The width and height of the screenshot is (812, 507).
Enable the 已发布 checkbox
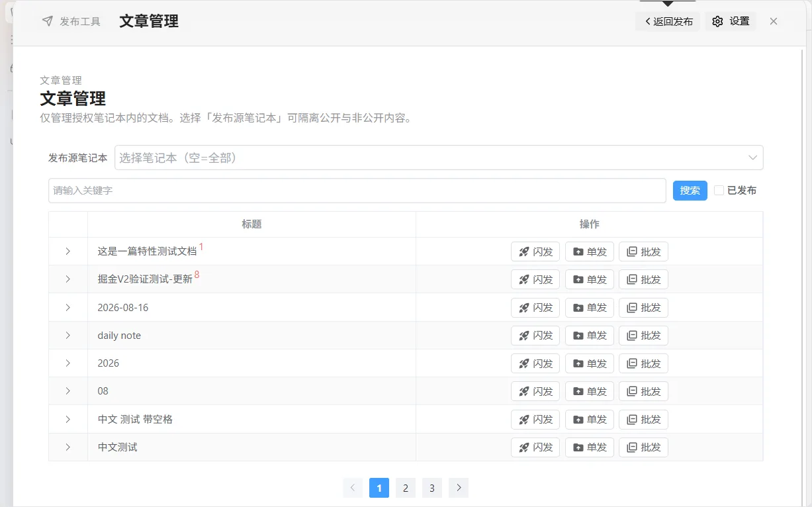pyautogui.click(x=719, y=191)
